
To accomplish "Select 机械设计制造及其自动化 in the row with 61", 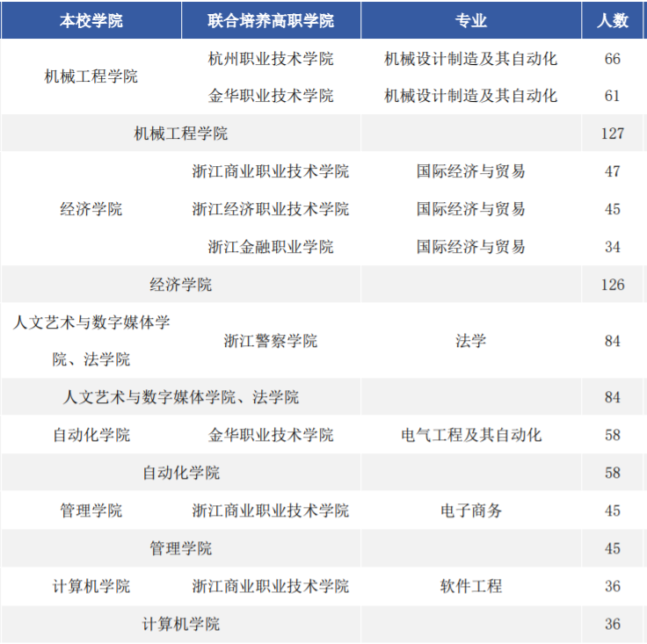I will (x=471, y=96).
